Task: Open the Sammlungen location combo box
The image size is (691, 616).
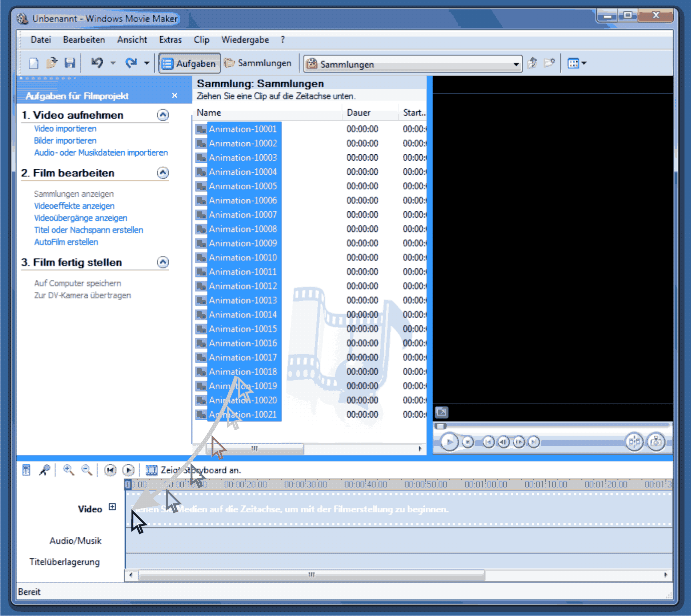Action: click(x=413, y=64)
